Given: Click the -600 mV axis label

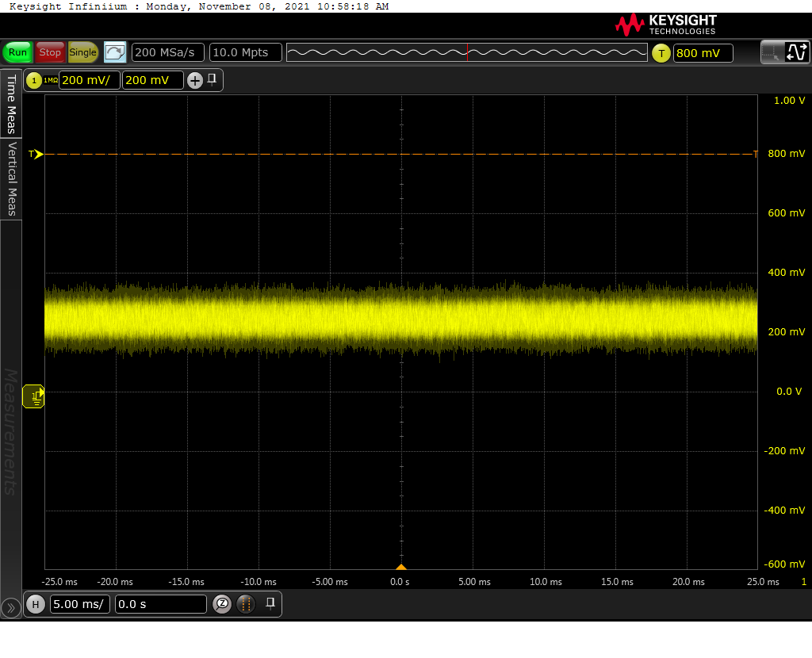Looking at the screenshot, I should click(784, 564).
